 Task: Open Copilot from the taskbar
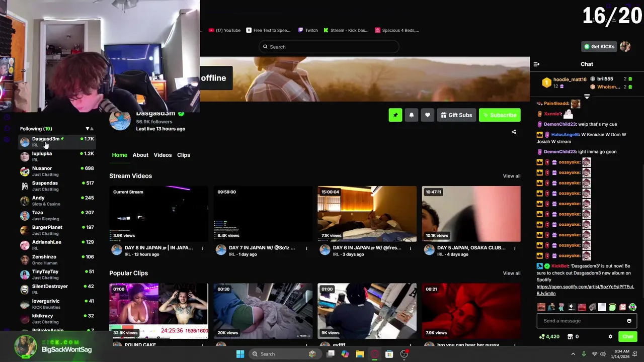[345, 354]
